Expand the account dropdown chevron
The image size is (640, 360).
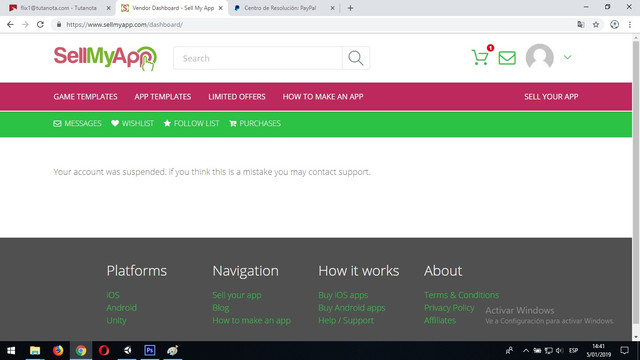pos(567,57)
